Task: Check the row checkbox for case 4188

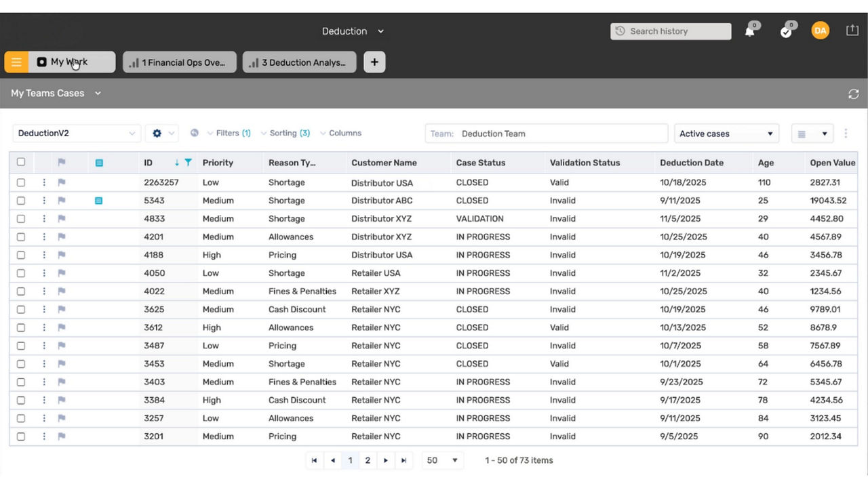Action: 21,255
